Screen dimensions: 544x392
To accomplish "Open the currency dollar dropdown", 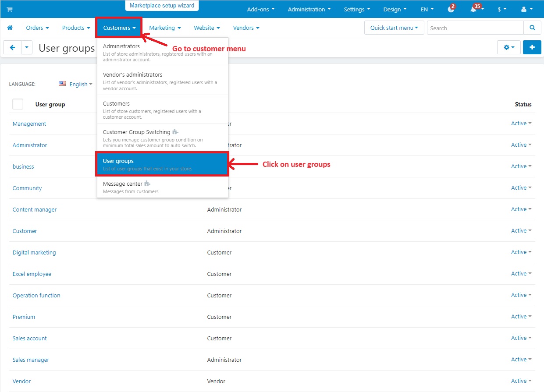I will pyautogui.click(x=501, y=9).
